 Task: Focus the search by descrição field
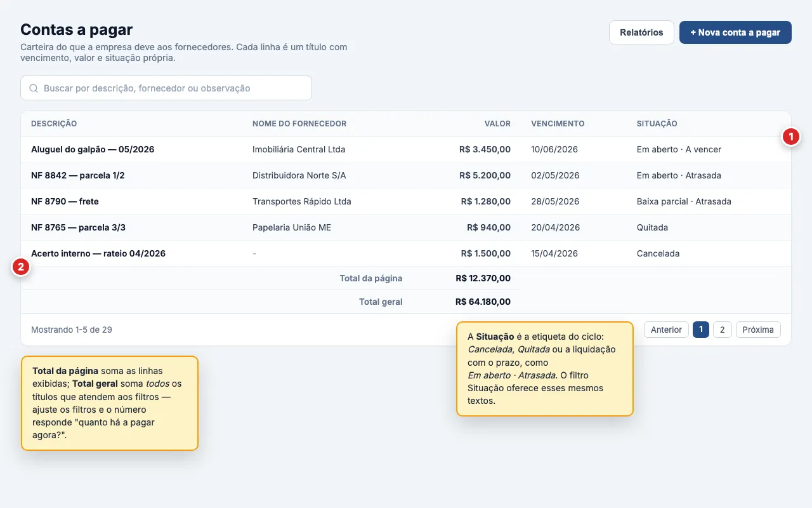[166, 88]
